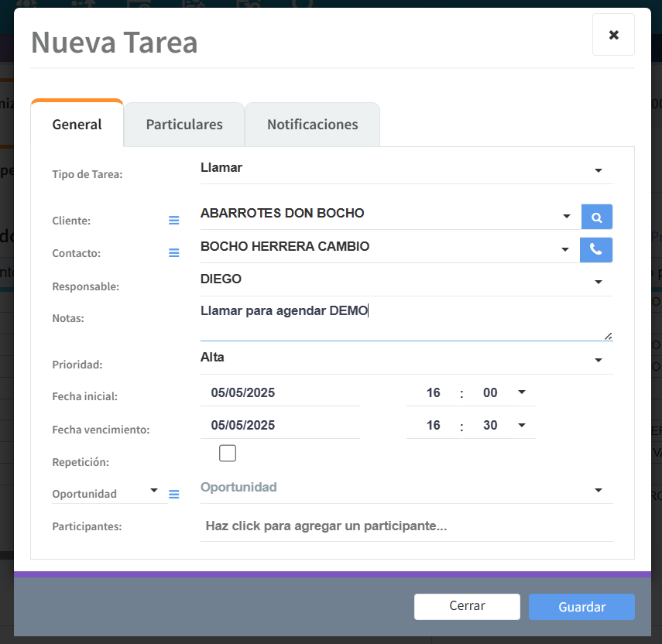Close the Nueva Tarea dialog with X

pos(613,35)
